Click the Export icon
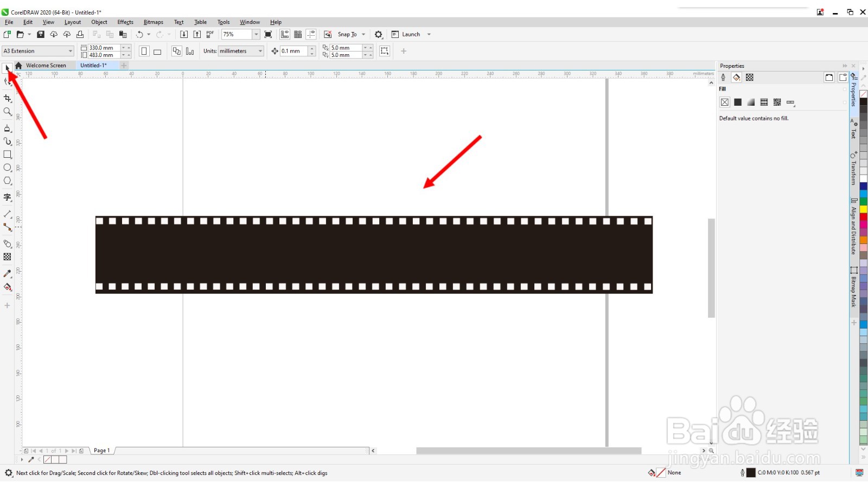This screenshot has width=868, height=488. click(197, 34)
